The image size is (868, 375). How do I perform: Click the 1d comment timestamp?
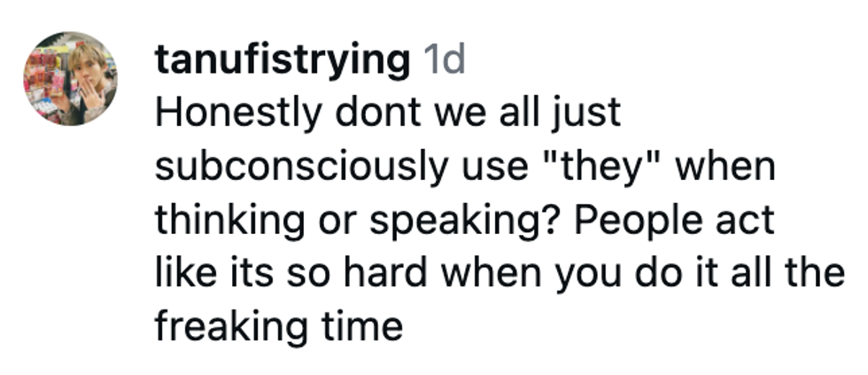coord(441,60)
